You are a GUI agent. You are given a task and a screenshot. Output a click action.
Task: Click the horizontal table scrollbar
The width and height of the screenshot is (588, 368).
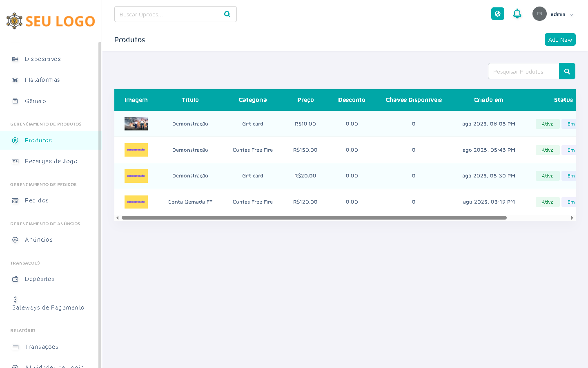[x=314, y=218]
